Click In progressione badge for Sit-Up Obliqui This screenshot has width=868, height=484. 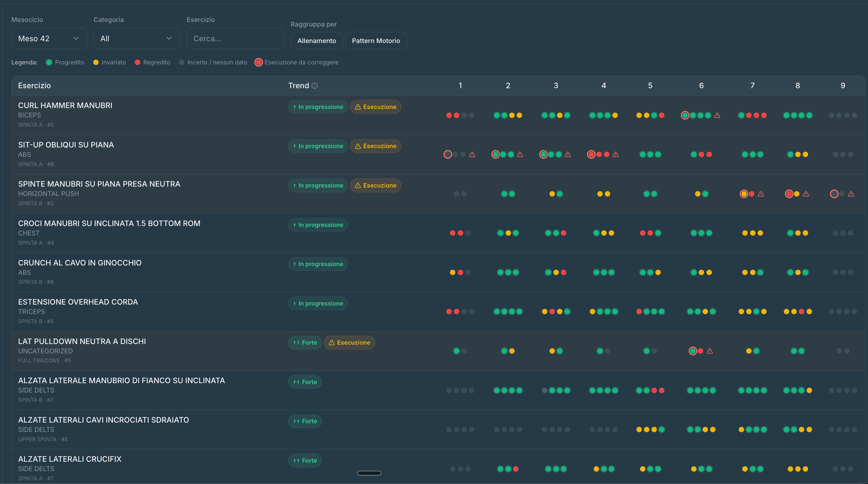click(318, 146)
